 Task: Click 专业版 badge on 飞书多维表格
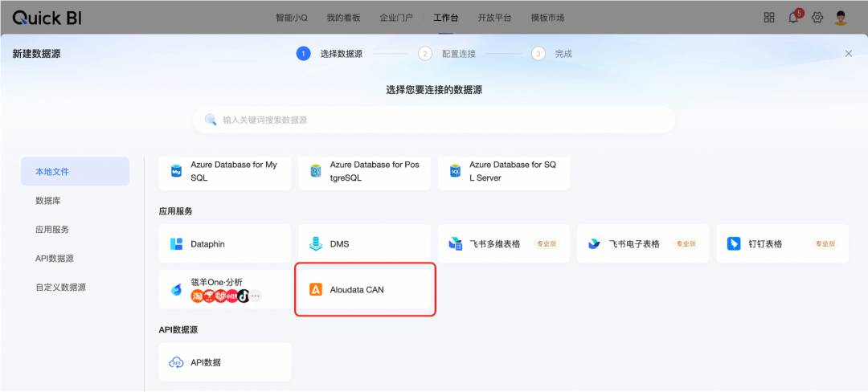pyautogui.click(x=547, y=244)
